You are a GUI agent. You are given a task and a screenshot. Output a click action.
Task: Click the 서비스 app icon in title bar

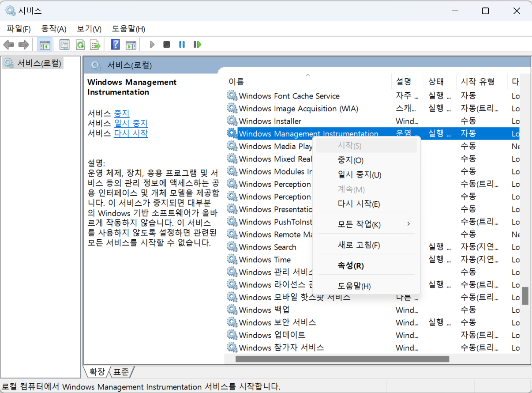[10, 11]
